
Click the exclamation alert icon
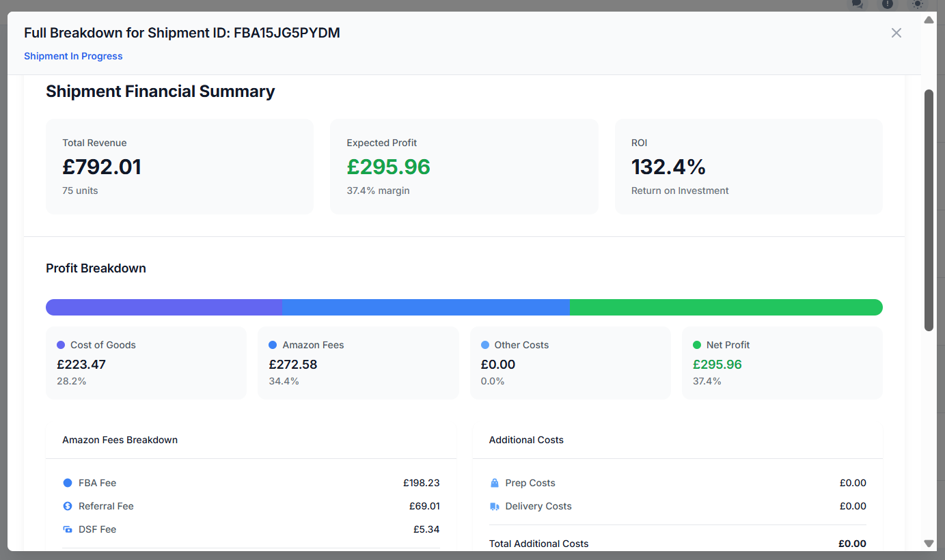click(888, 4)
